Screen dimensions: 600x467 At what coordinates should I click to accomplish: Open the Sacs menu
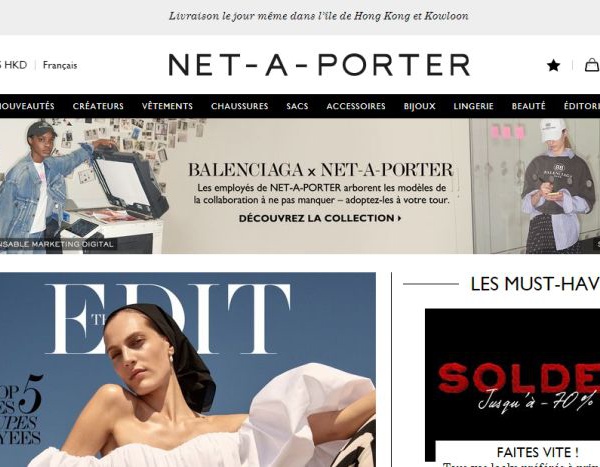click(x=297, y=106)
